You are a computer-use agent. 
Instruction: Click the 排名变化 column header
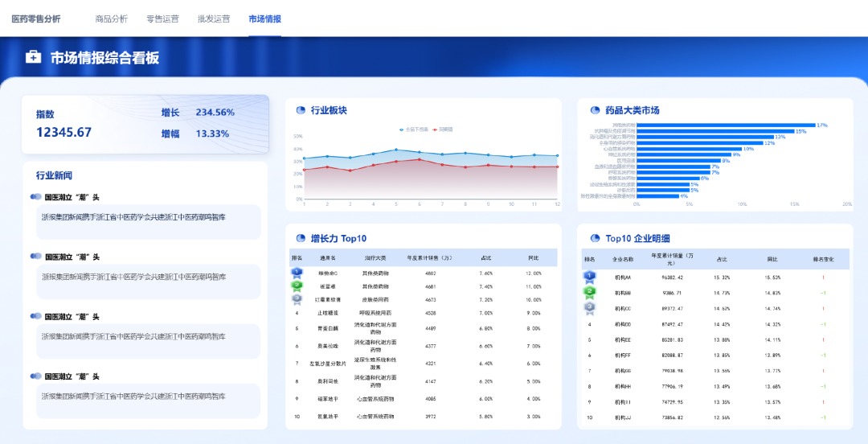823,259
